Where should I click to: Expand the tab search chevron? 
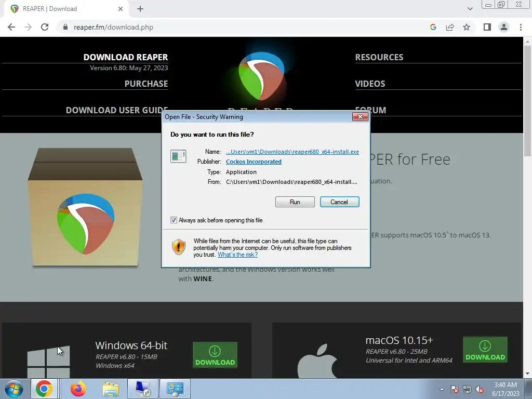[x=470, y=9]
